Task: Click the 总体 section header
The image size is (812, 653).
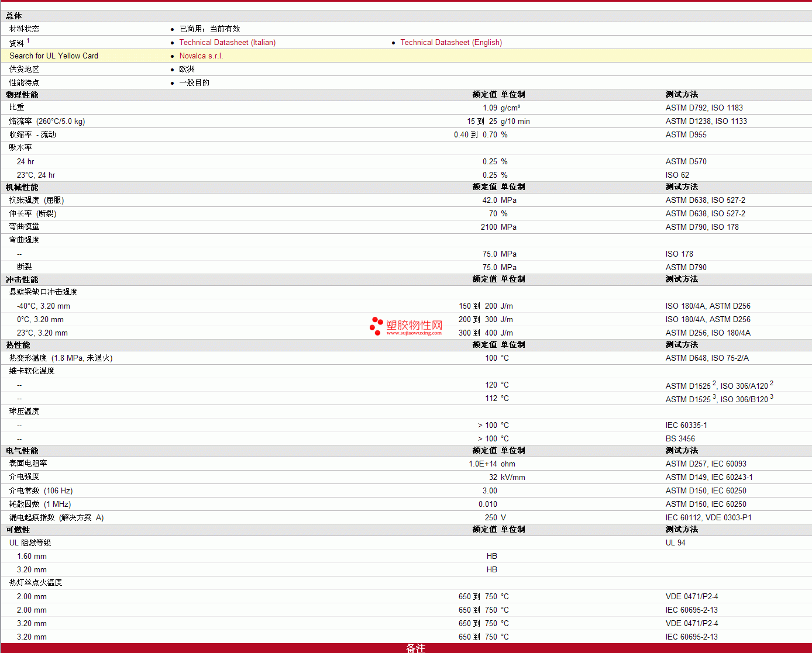Action: point(14,16)
